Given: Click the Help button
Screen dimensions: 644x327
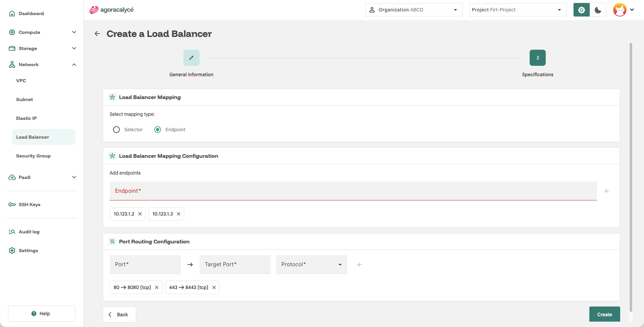Looking at the screenshot, I should coord(42,314).
